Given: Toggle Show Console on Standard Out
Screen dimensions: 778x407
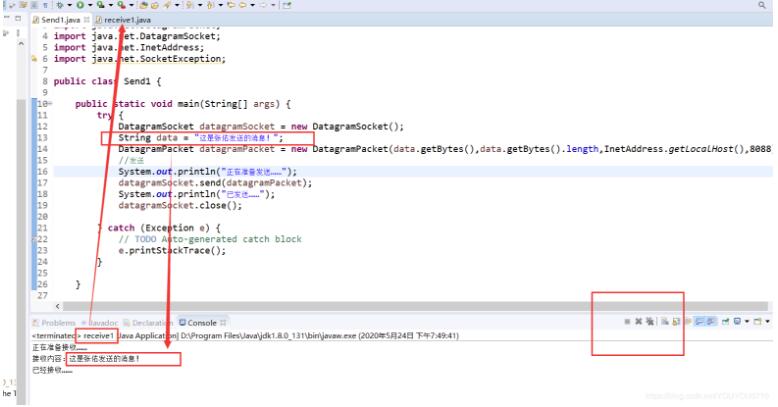Looking at the screenshot, I should (x=699, y=322).
